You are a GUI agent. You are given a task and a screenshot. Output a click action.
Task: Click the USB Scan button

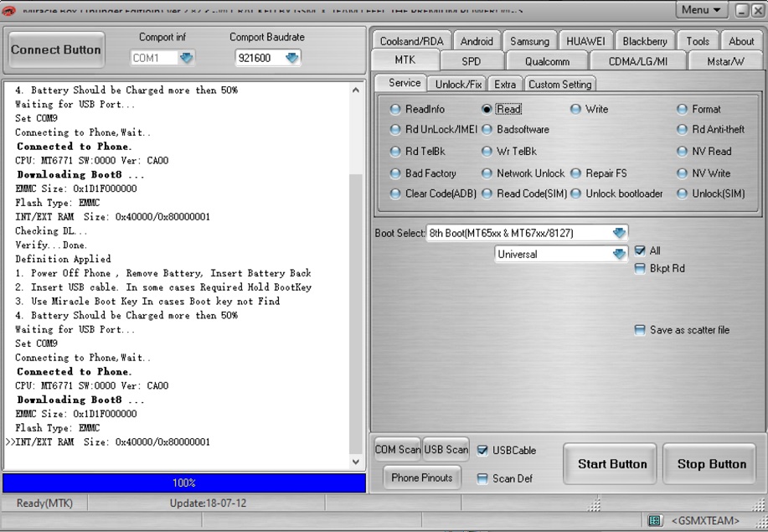(x=446, y=449)
